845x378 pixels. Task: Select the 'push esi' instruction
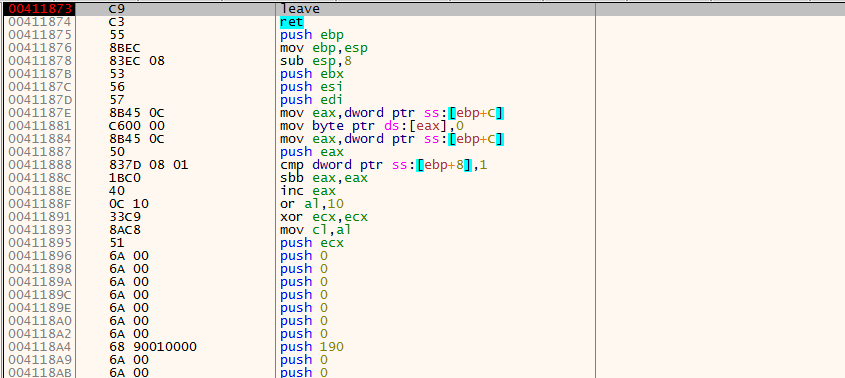coord(311,87)
